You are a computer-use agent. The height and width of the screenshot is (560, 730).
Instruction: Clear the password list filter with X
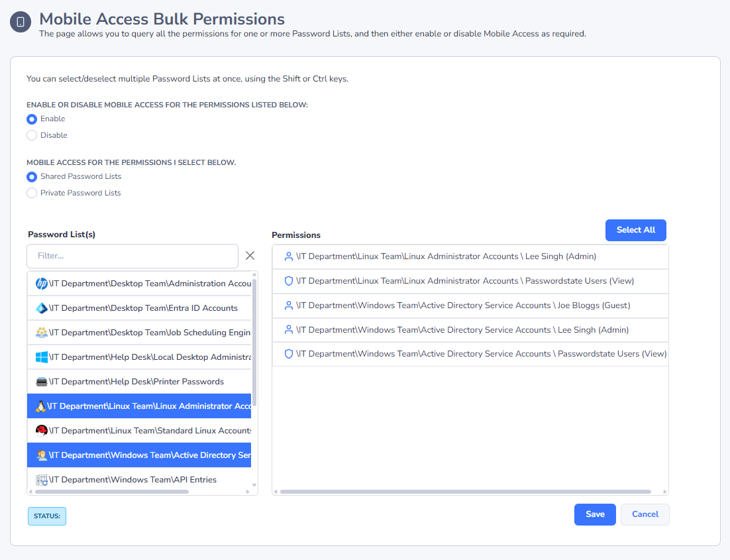(x=250, y=255)
